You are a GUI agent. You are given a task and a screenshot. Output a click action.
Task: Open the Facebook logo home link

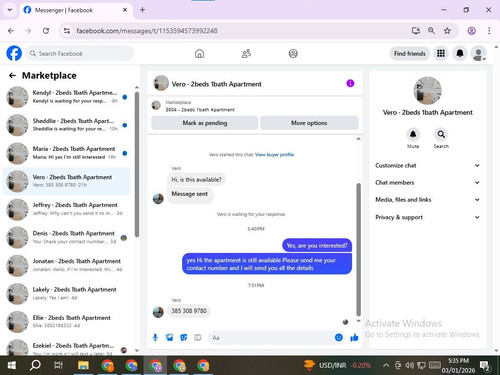(x=14, y=53)
